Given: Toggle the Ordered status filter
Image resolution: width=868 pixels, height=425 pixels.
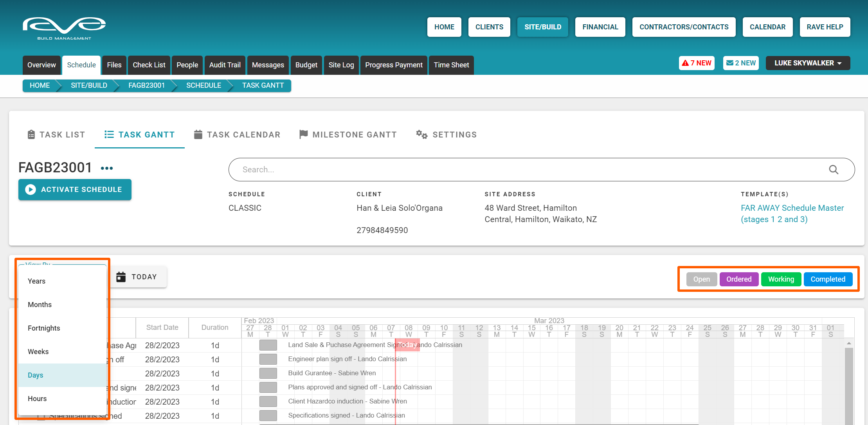Looking at the screenshot, I should 738,279.
